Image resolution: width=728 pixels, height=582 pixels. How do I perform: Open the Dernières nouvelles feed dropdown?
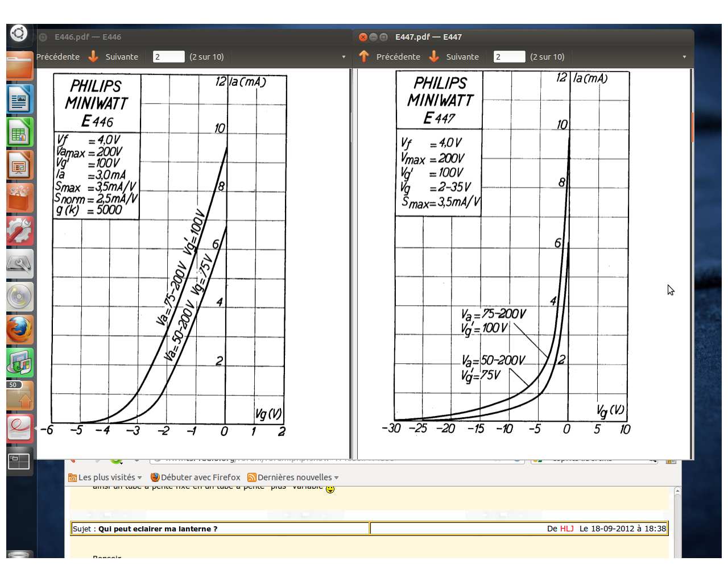tap(293, 477)
